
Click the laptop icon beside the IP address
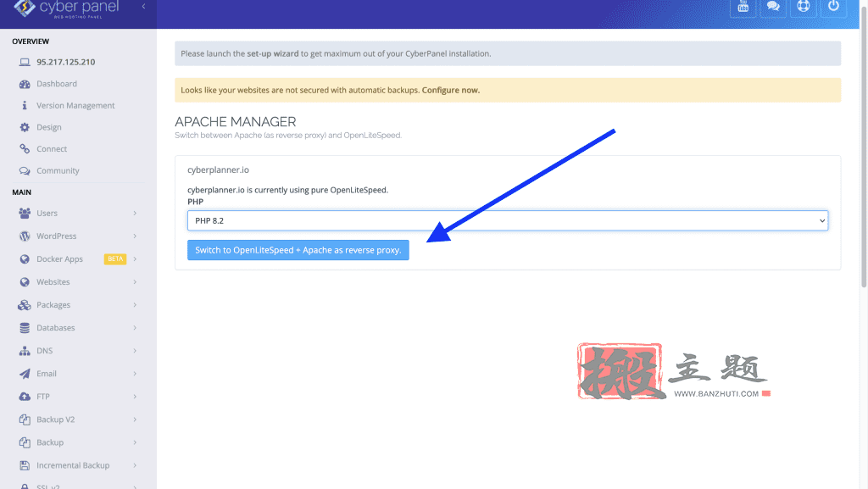(x=25, y=62)
